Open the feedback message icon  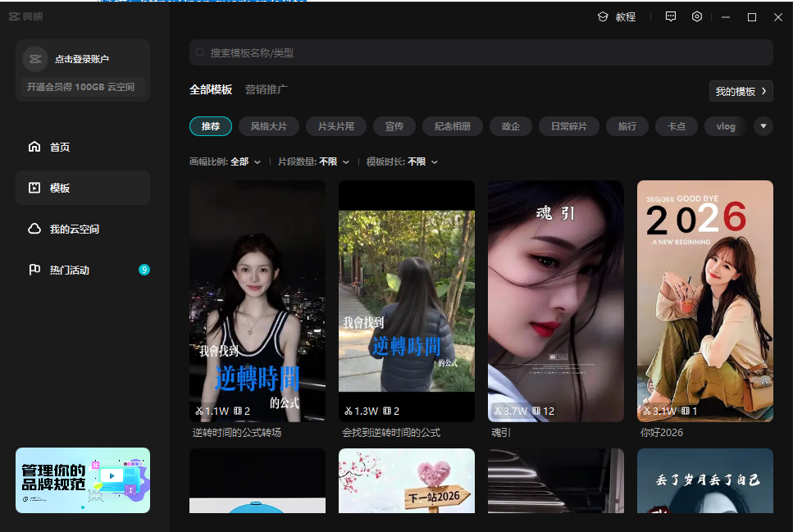(x=670, y=16)
